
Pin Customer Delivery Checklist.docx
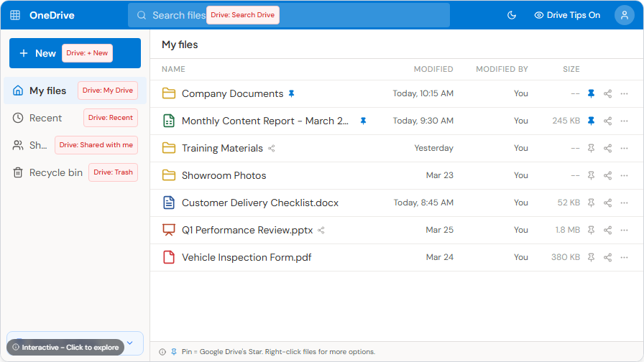(x=591, y=203)
